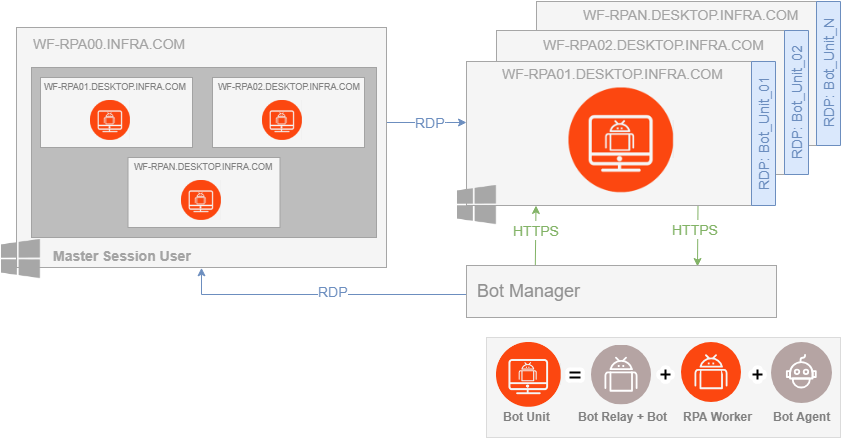846x438 pixels.
Task: Click the bot icon in the small WF-RPA02.DESKTOP.INFRA.COM box
Action: coord(282,119)
